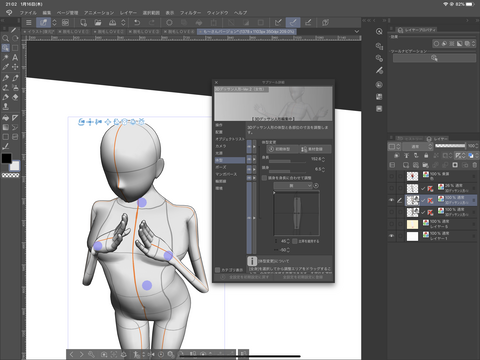Click the Undo arrow icon
This screenshot has height=360, width=480.
tap(137, 22)
